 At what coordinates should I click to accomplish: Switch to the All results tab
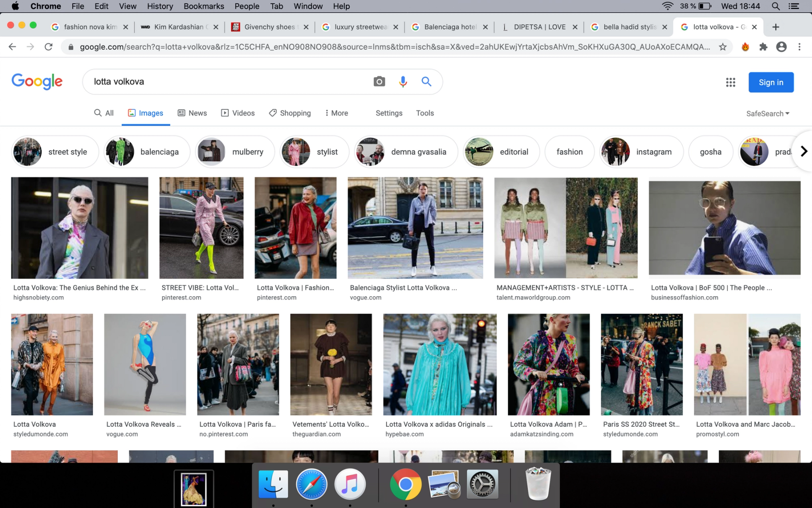click(104, 113)
